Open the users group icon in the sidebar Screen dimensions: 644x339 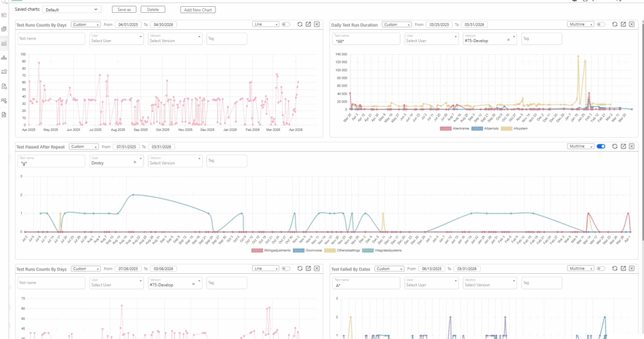[x=4, y=100]
